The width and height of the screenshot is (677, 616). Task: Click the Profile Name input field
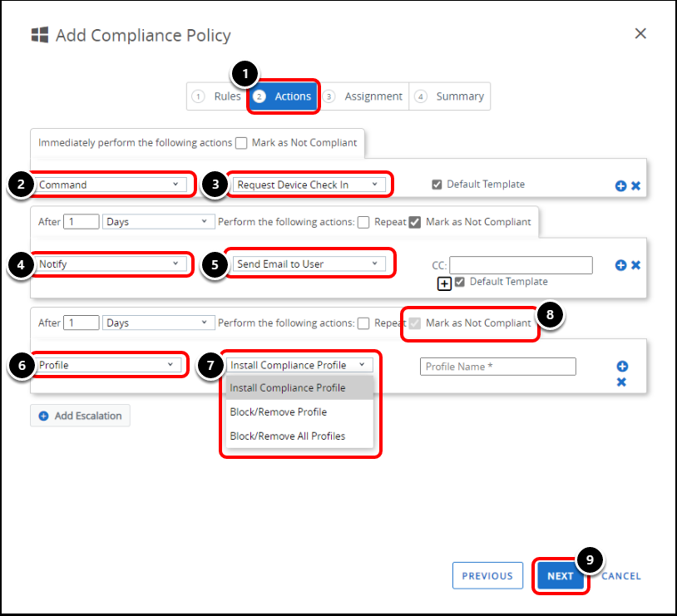click(x=497, y=367)
